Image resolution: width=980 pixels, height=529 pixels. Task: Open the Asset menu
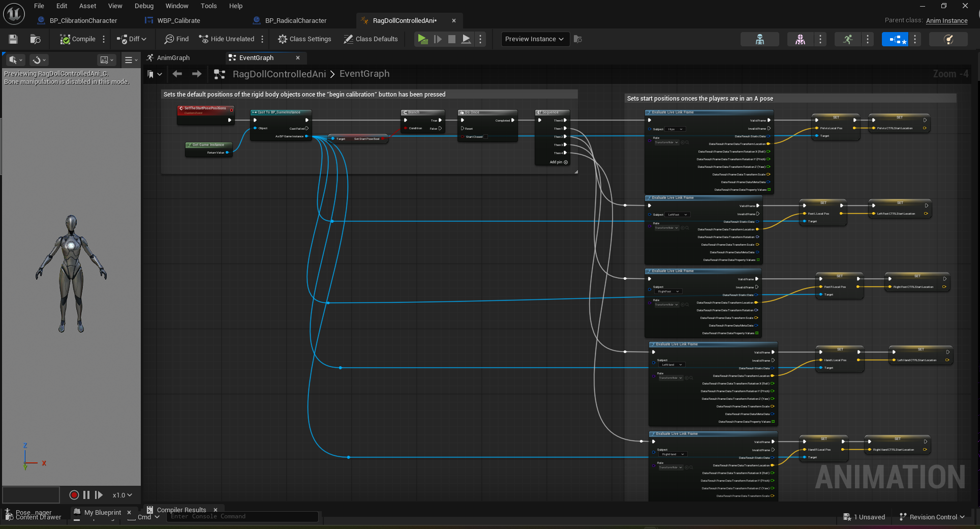(88, 6)
